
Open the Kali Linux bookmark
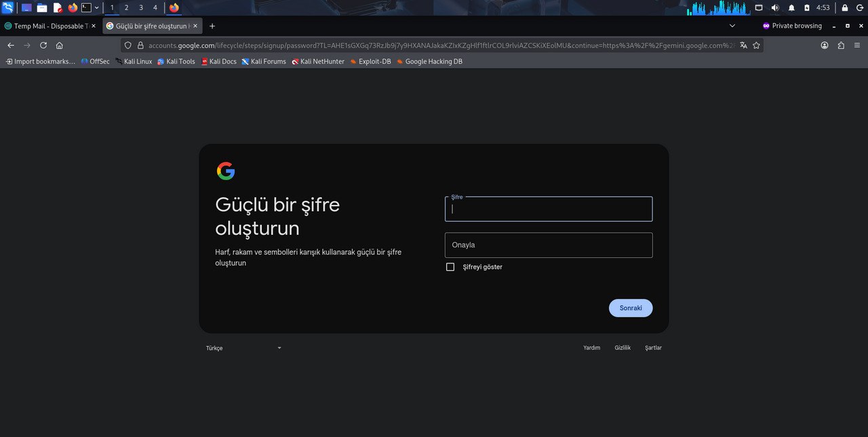point(134,61)
